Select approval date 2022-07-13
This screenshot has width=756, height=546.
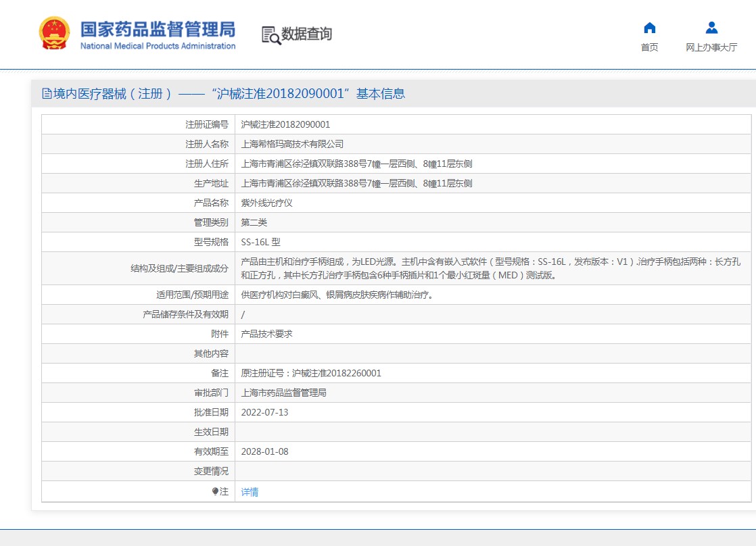coord(264,412)
